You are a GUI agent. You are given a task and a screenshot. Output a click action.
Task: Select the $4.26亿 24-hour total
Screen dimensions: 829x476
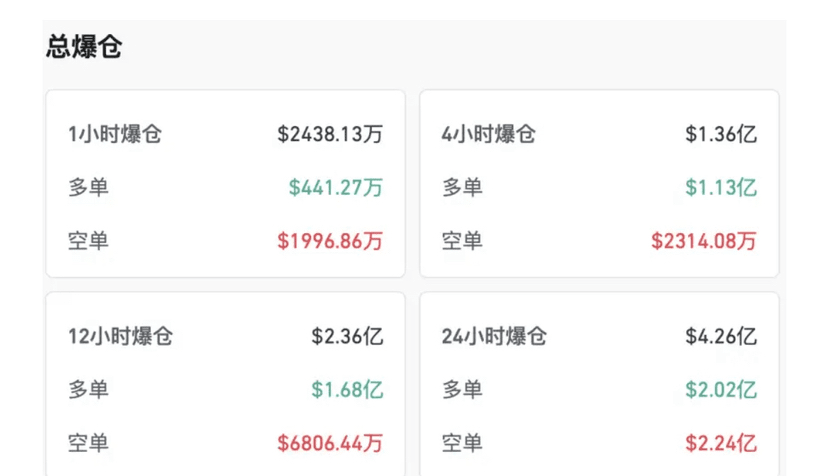721,336
